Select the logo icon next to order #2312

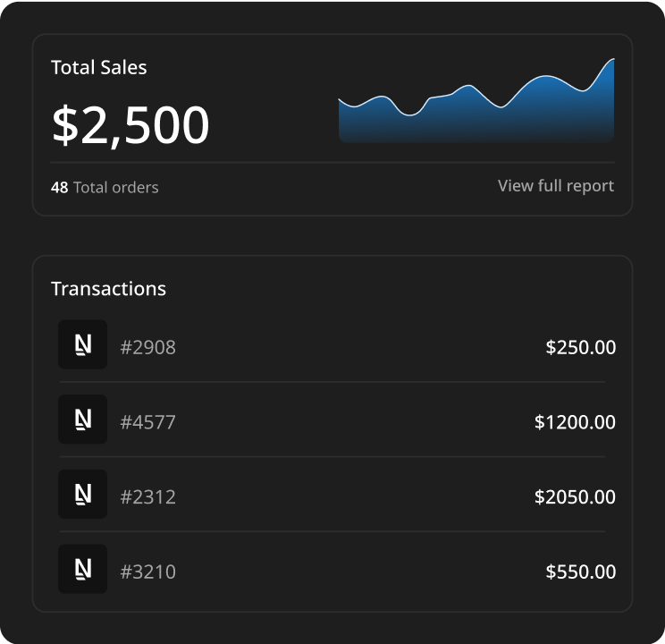coord(82,495)
